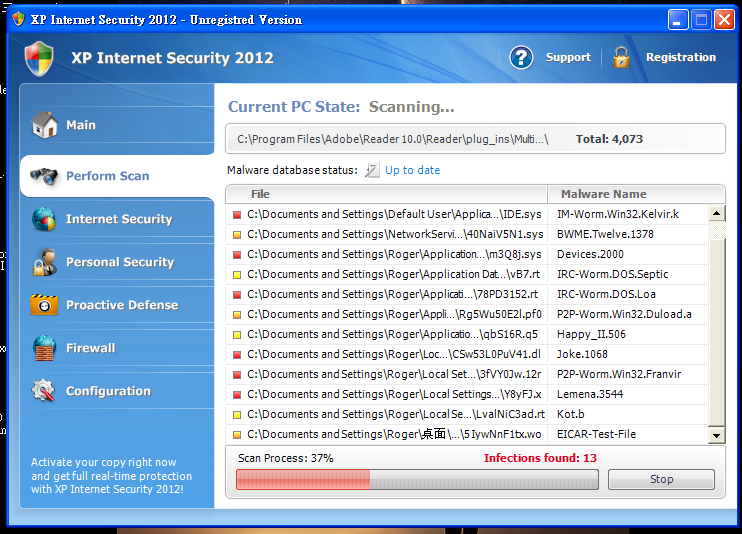Click red marker for CSw53L0PuV41.dl row
Screen dimensions: 742x534
(237, 355)
